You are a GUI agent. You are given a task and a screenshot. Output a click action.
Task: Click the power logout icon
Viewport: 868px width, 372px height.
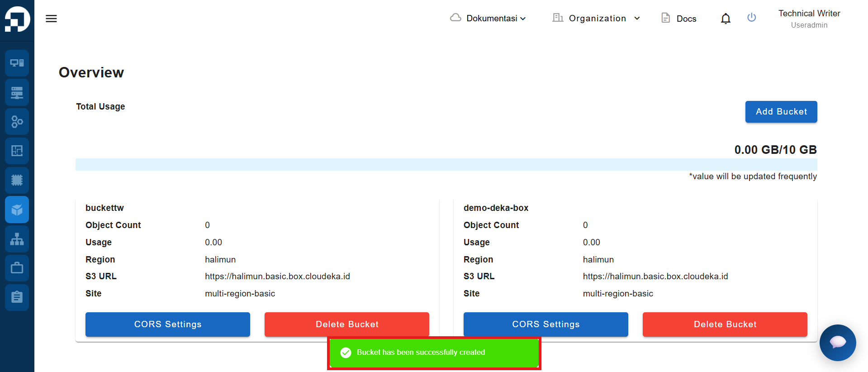[751, 18]
